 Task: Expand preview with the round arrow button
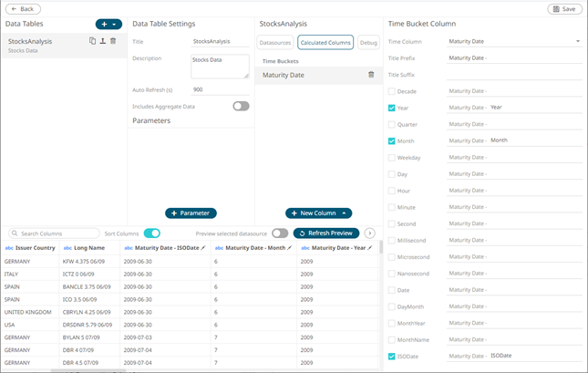pos(370,233)
